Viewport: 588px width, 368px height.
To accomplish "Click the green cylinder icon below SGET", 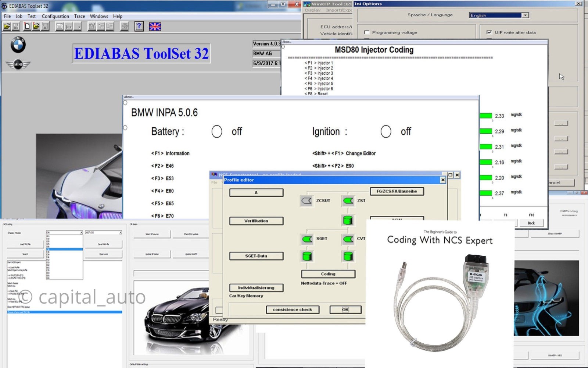I will click(307, 256).
